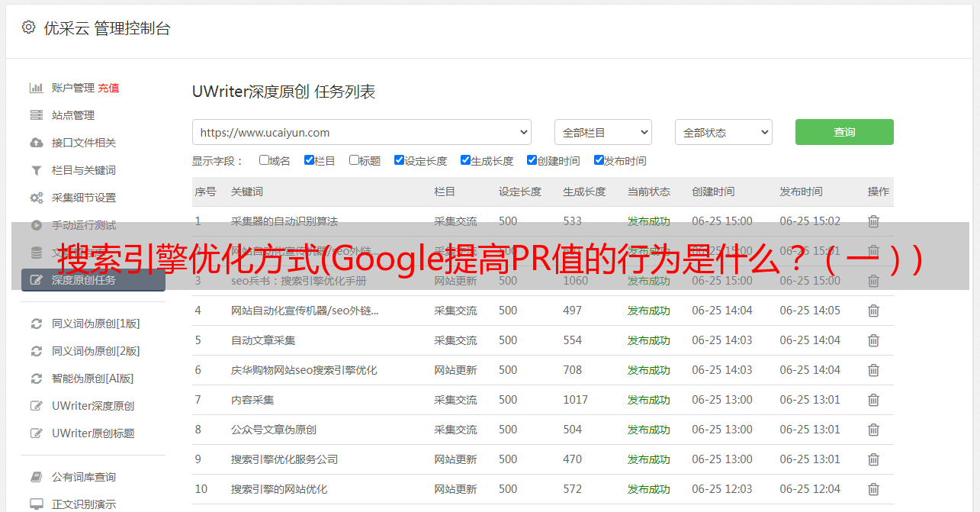This screenshot has height=512, width=980.
Task: Delete task 9 搜索引擎优化服务公司 with trash icon
Action: [874, 459]
